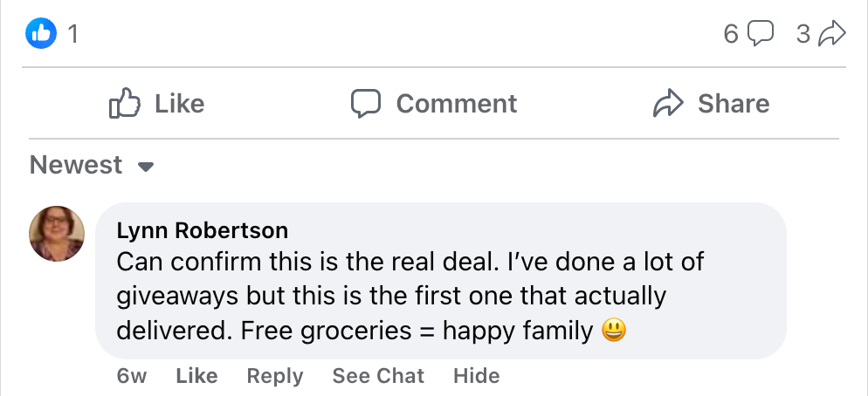Click the blue thumbs-up reaction icon
Image resolution: width=868 pixels, height=396 pixels.
click(40, 34)
